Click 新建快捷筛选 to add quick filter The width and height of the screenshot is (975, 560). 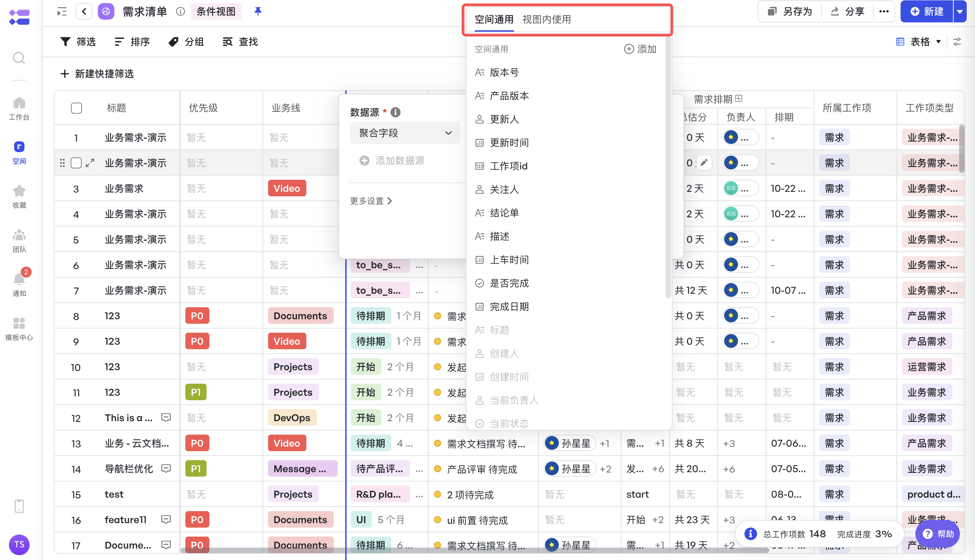[97, 74]
